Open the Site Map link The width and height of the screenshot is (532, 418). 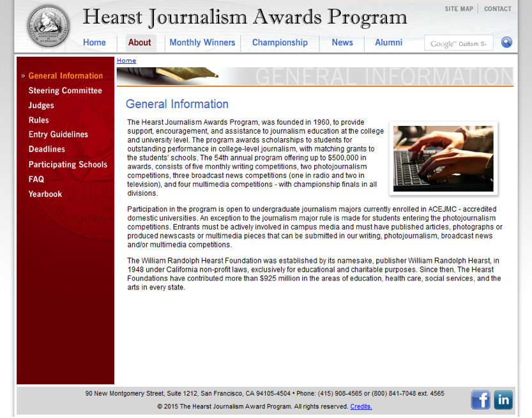(x=459, y=9)
